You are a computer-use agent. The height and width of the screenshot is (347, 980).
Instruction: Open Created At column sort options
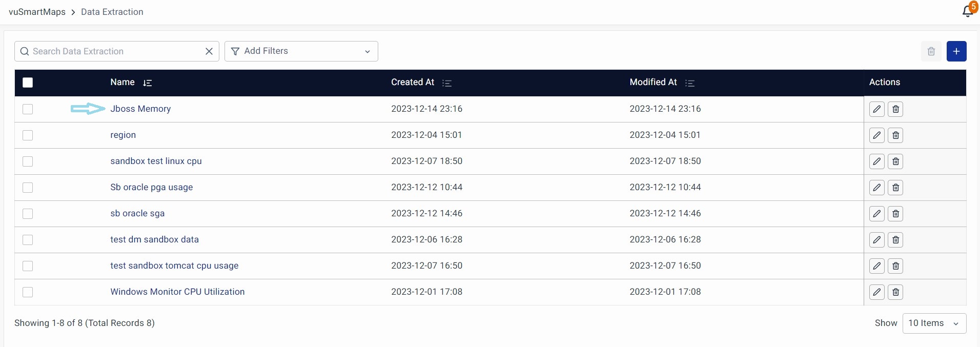[x=446, y=83]
